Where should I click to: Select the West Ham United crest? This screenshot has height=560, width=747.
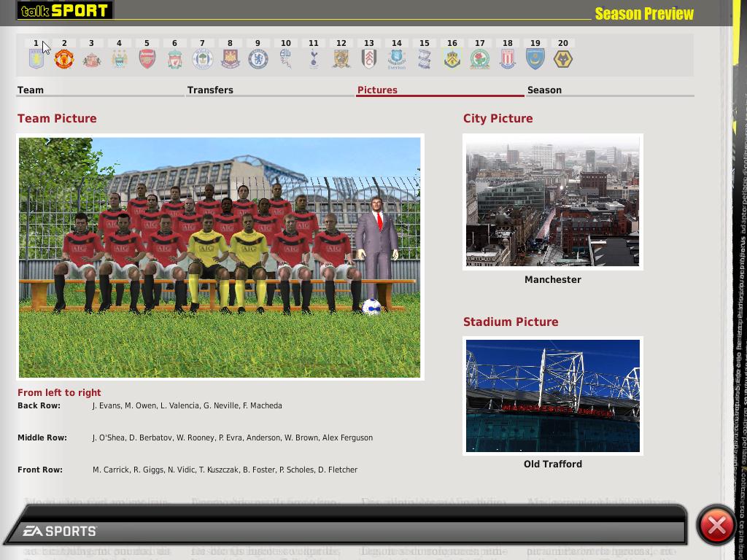[x=230, y=59]
